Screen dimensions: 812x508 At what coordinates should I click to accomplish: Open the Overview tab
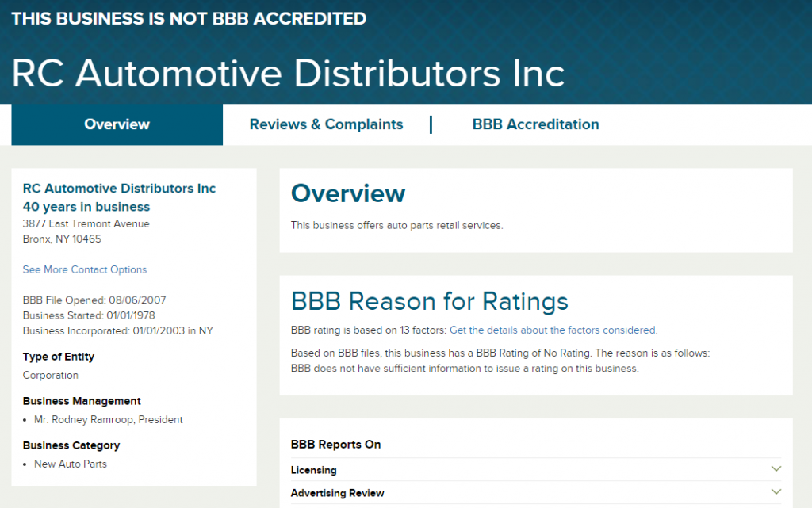117,124
